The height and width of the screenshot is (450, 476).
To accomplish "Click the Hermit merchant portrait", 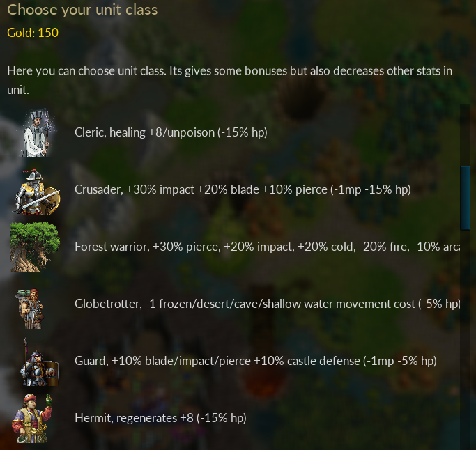I will click(x=32, y=418).
